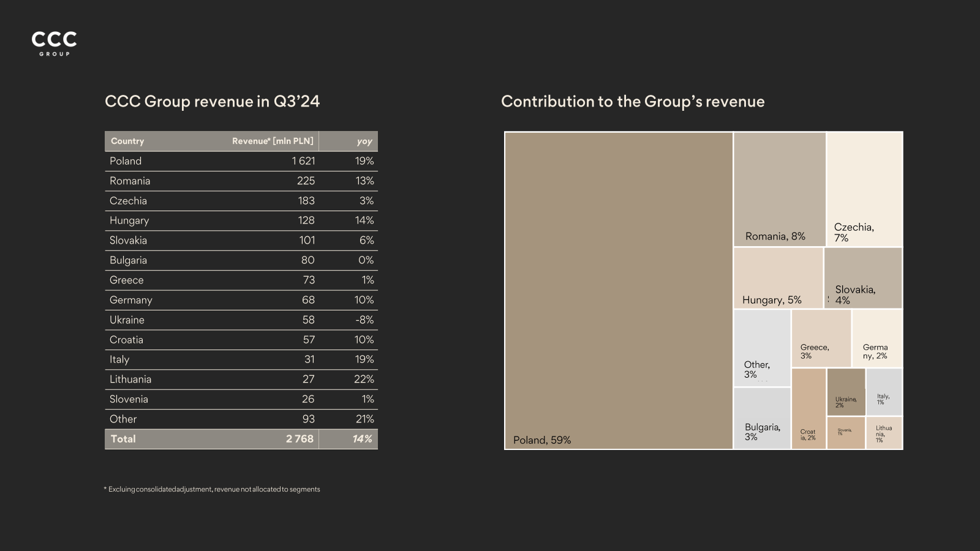Select the Ukraine row label in table
Viewport: 980px width, 551px height.
[x=127, y=320]
